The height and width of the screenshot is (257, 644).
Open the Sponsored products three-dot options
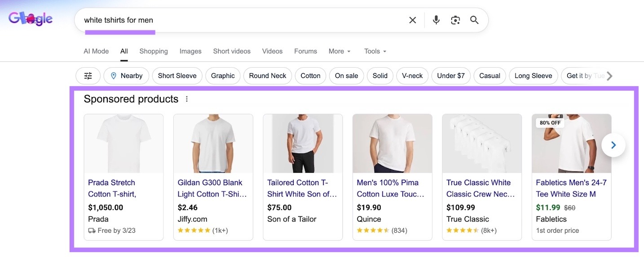pyautogui.click(x=187, y=99)
